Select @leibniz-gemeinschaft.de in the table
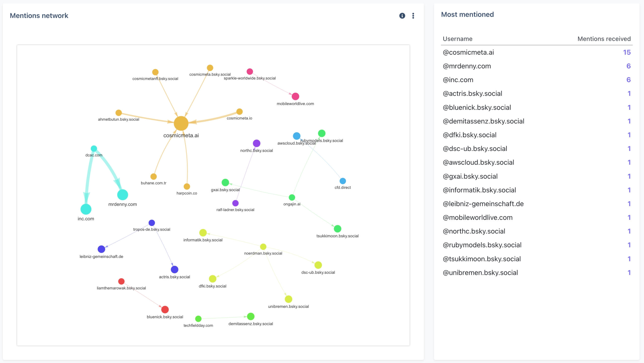Screen dimensions: 644x363 pos(483,204)
